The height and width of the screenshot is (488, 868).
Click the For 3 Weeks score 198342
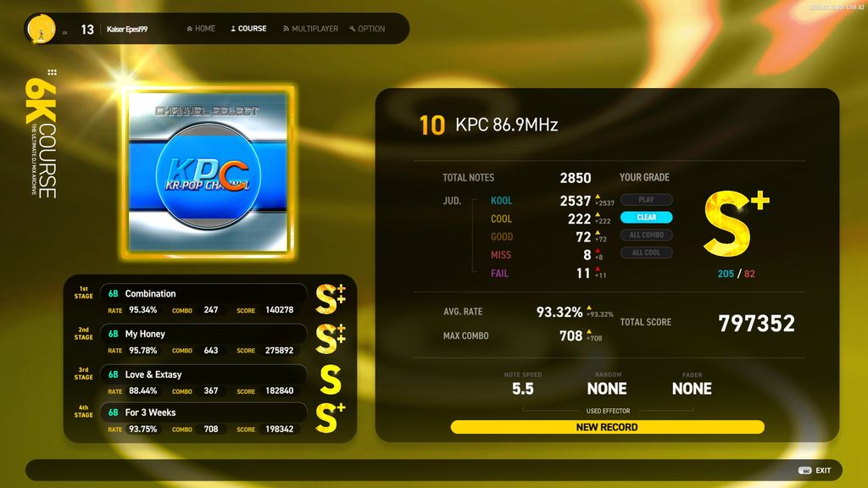point(280,429)
